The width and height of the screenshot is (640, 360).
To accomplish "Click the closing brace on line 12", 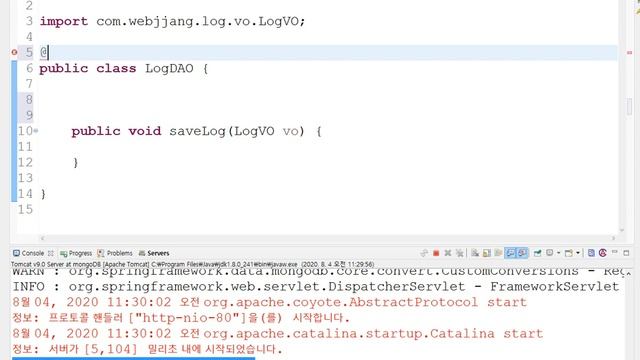I will click(x=76, y=162).
